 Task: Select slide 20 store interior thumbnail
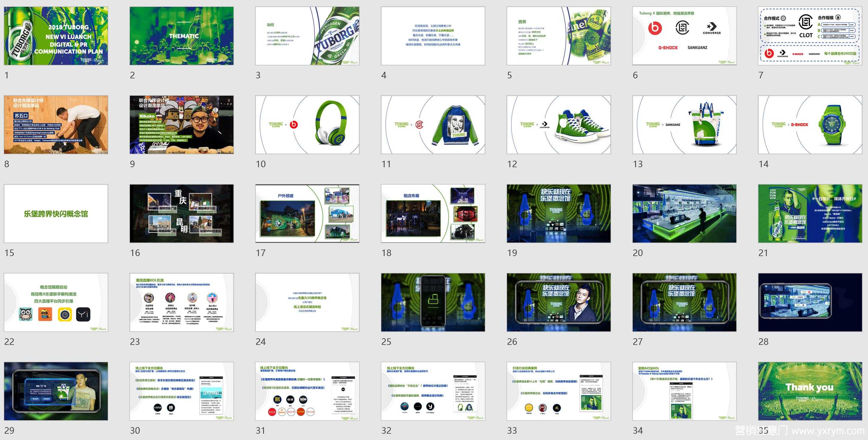click(684, 214)
